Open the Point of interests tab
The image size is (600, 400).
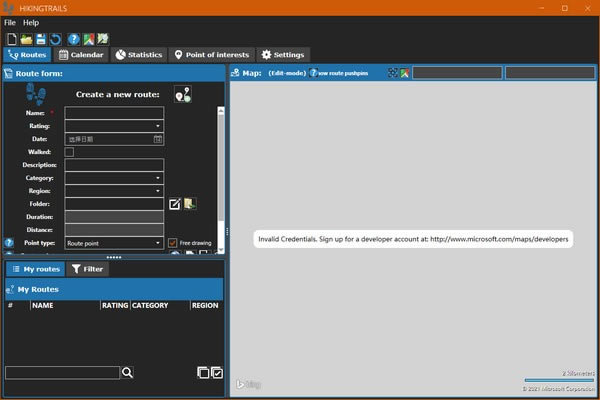(212, 55)
